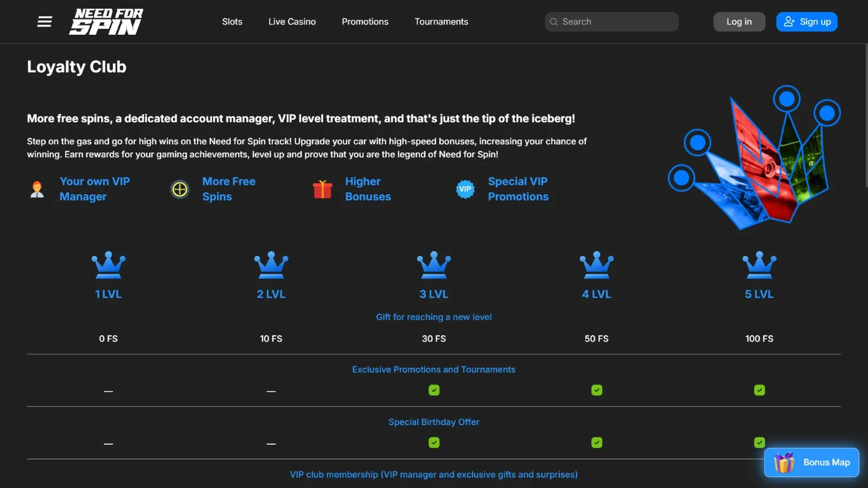Click the Need For Spin logo

point(106,22)
